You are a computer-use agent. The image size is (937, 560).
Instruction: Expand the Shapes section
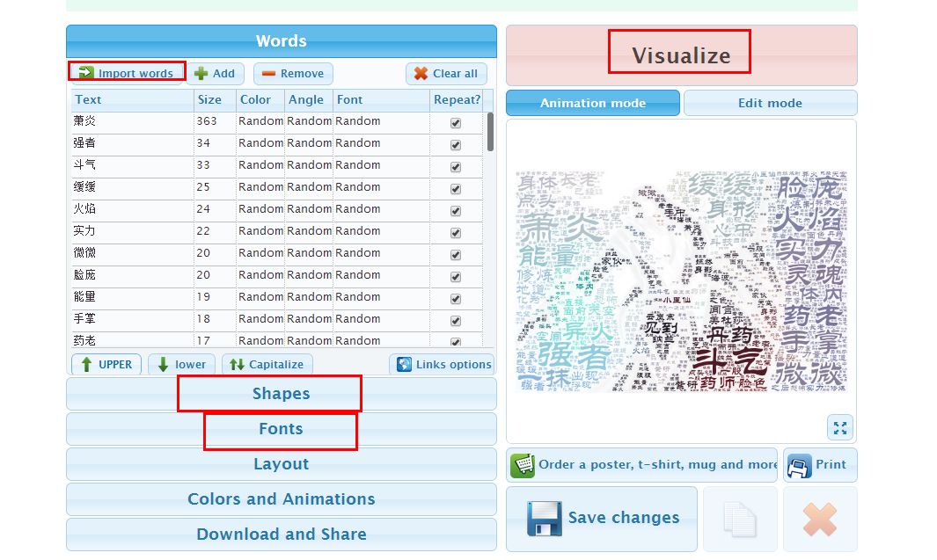tap(282, 394)
